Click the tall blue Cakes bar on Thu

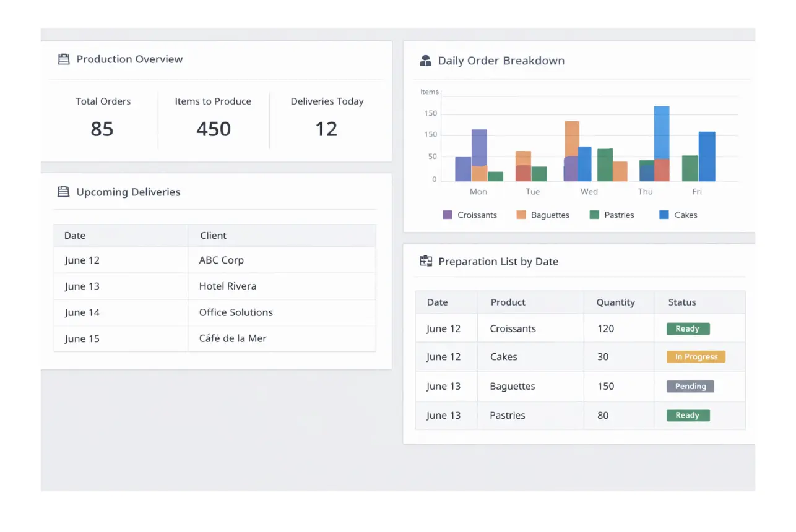[662, 132]
